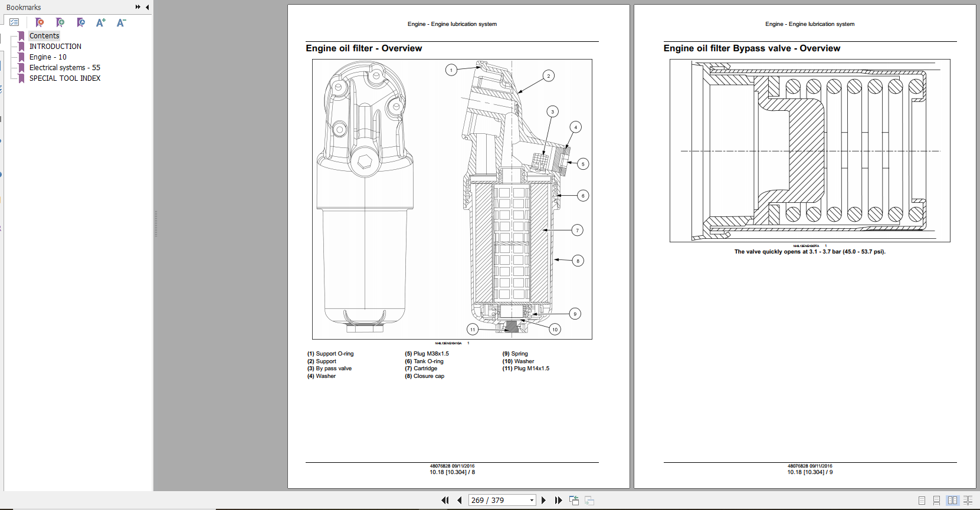Switch to single page view
Image resolution: width=980 pixels, height=510 pixels.
(x=922, y=501)
